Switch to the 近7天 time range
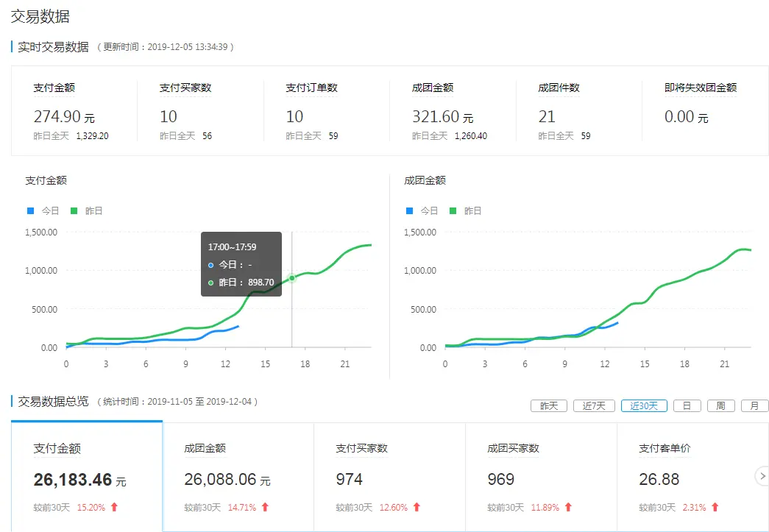This screenshot has width=769, height=532. pyautogui.click(x=594, y=405)
